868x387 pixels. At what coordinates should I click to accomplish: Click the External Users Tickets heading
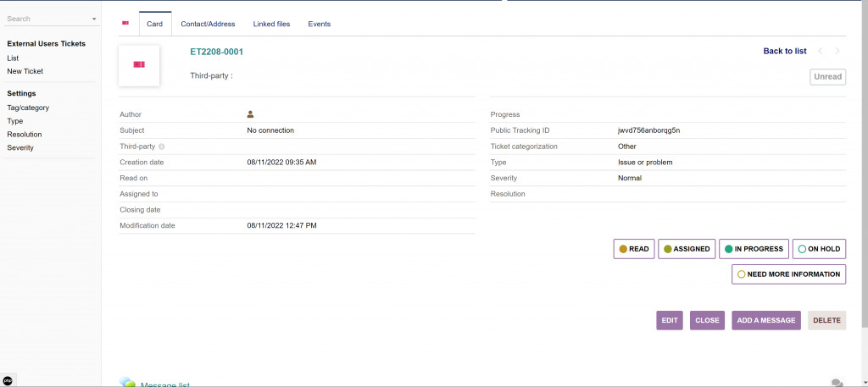(47, 44)
